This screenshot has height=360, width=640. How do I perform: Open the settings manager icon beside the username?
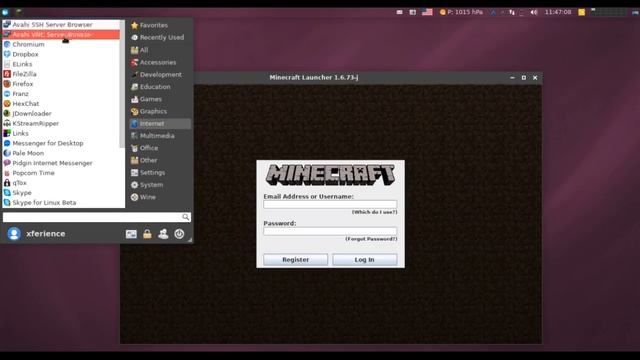click(131, 234)
